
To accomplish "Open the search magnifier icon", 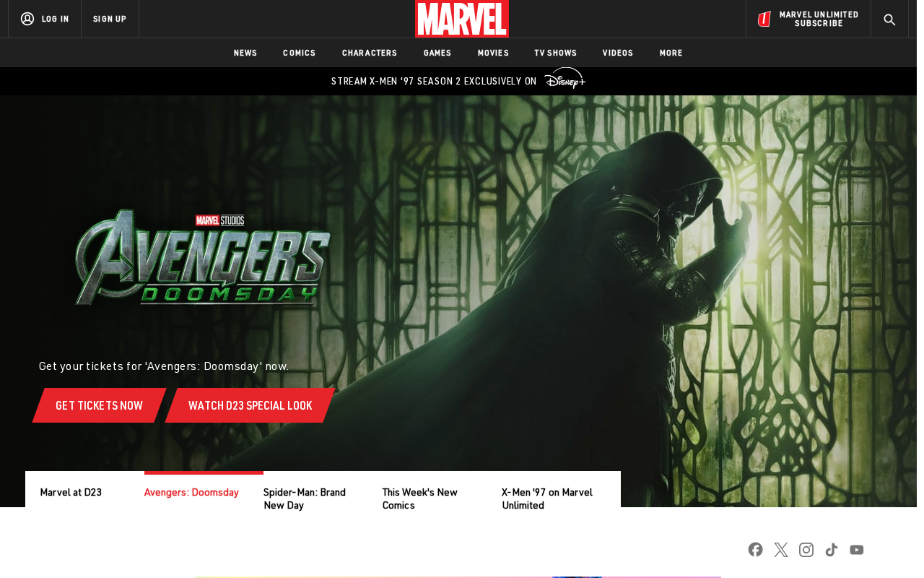I will coord(889,20).
